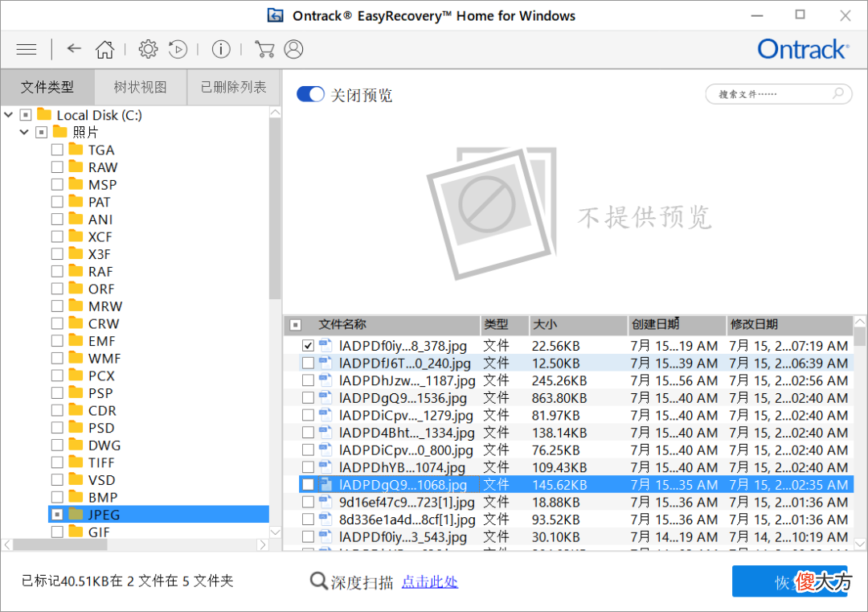Click the Local Disk (C:) folder icon

pyautogui.click(x=44, y=114)
